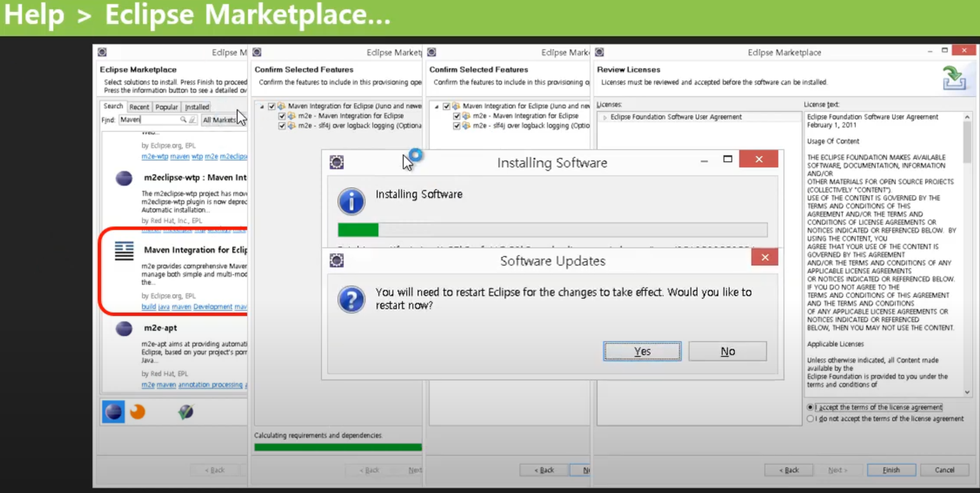Click the Installing Software progress bar
The image size is (980, 493).
pyautogui.click(x=552, y=230)
